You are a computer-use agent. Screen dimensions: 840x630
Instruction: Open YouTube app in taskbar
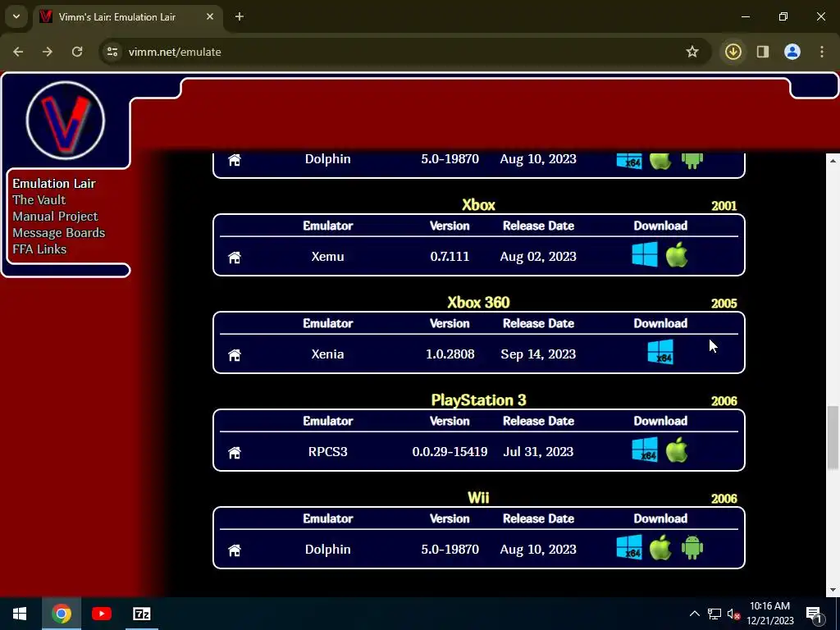101,614
